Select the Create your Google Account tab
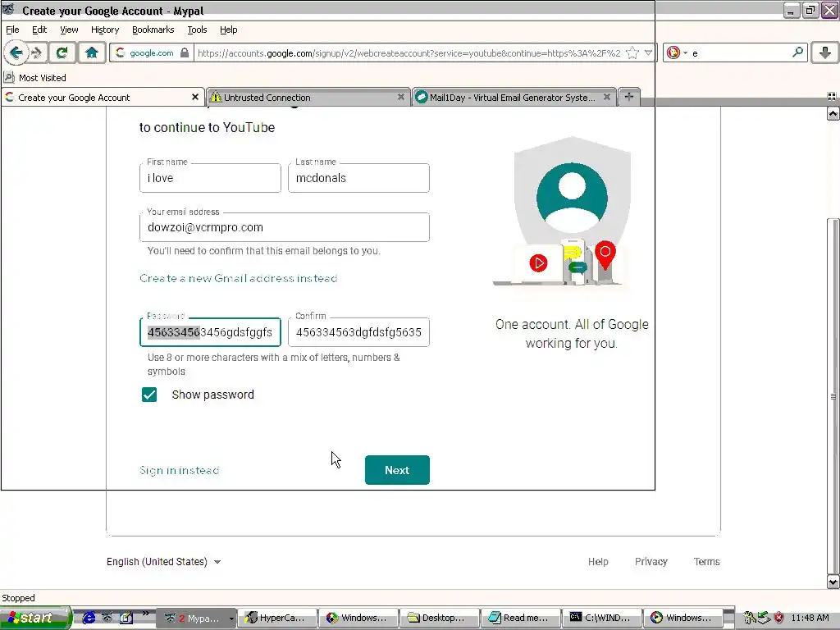Viewport: 840px width, 630px height. [103, 97]
